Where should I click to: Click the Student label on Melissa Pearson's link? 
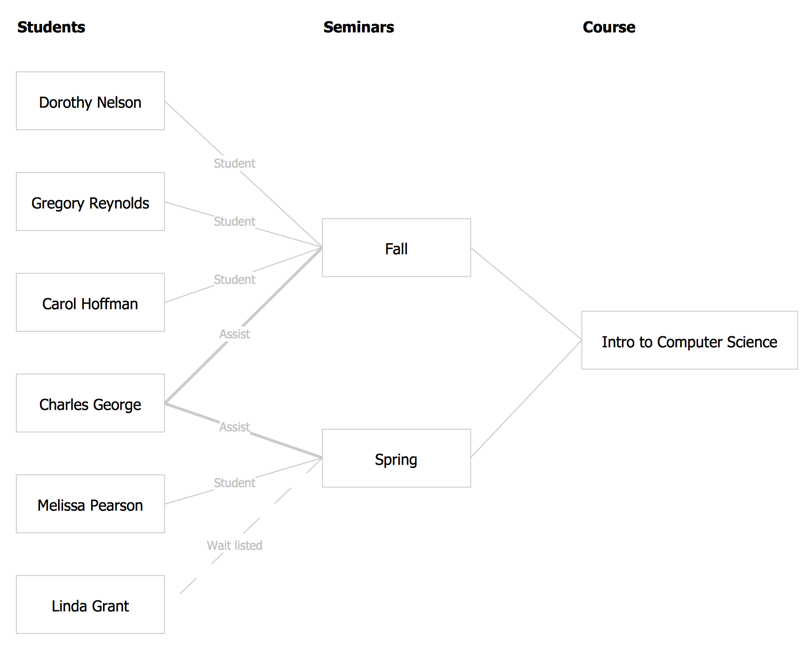click(235, 483)
